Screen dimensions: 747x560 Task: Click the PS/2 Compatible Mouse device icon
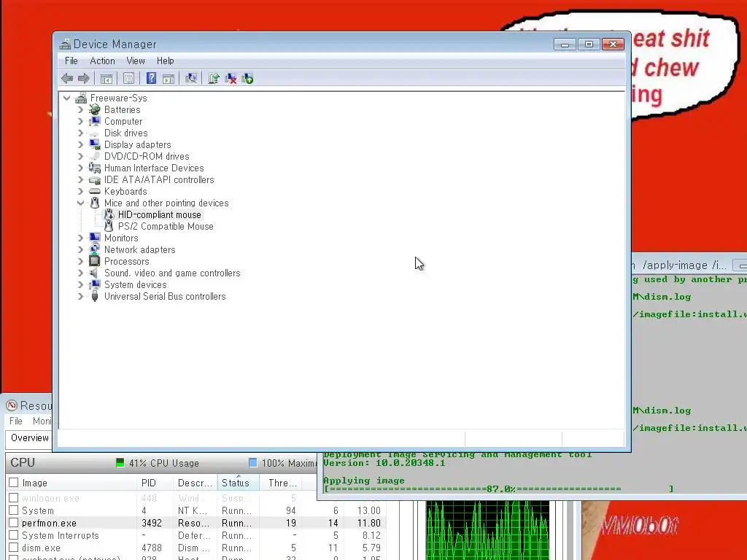(x=109, y=226)
